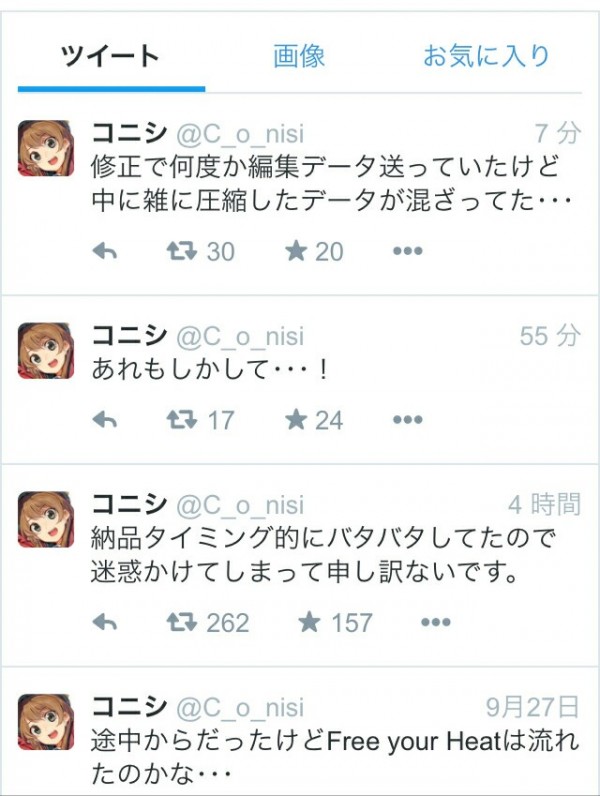The image size is (600, 796).
Task: Open more options on 55 分 tweet
Action: click(407, 420)
